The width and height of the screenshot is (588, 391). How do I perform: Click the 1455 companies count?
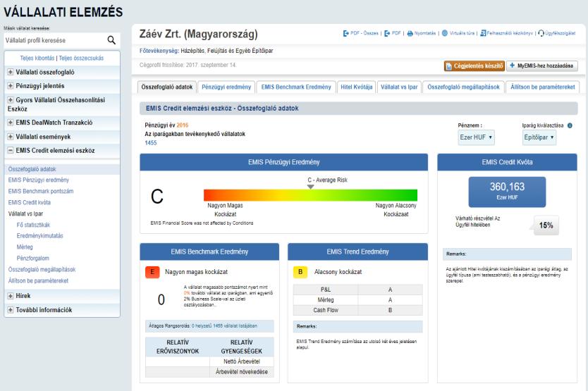(x=151, y=143)
